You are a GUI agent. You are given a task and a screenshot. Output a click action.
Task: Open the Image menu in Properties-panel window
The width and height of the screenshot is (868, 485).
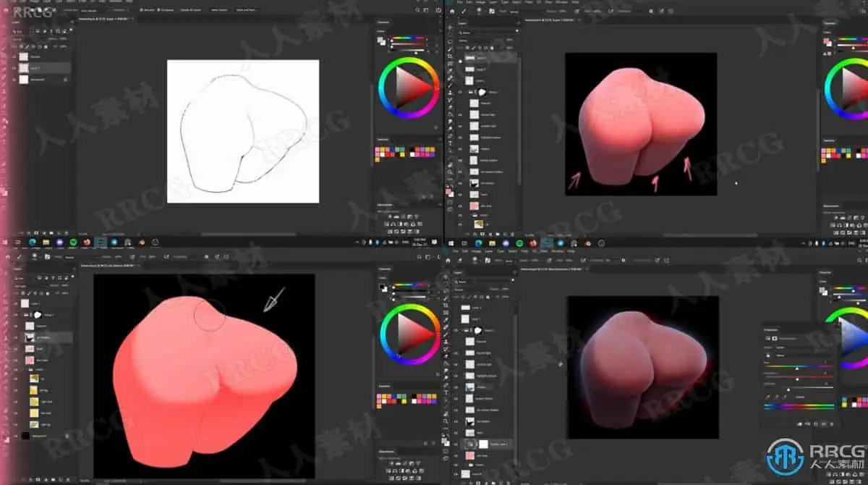coord(476,250)
